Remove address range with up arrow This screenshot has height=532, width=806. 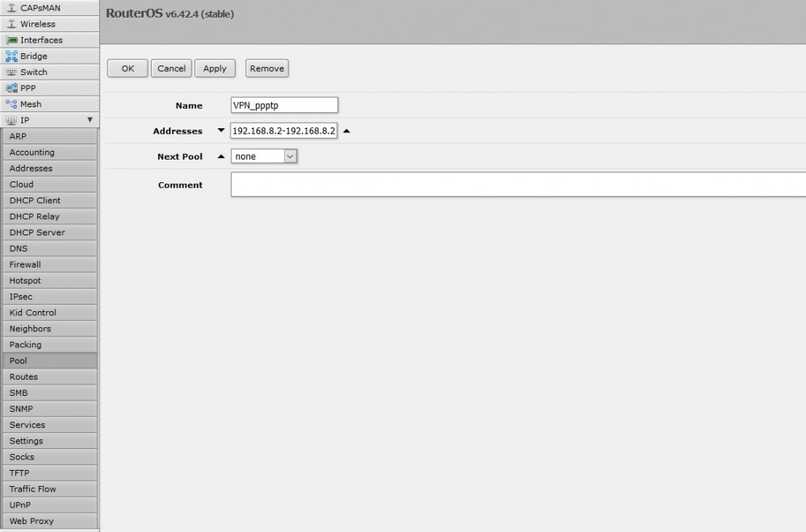click(346, 131)
